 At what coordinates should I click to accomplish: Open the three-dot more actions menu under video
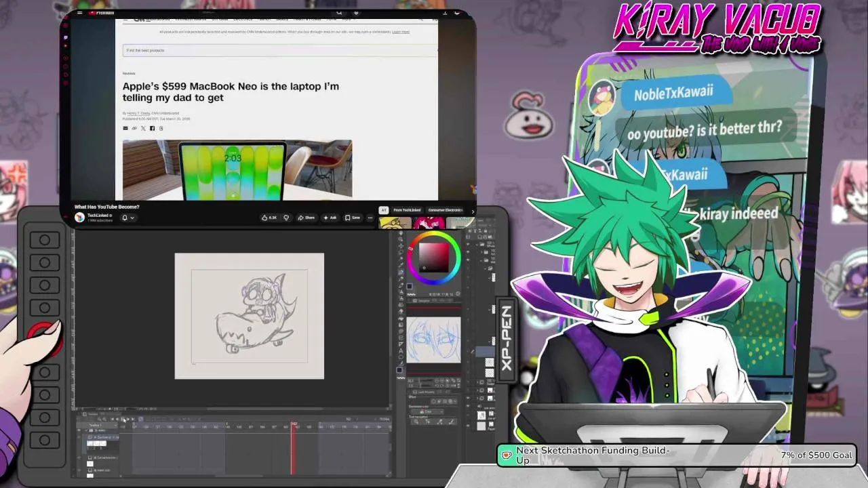pyautogui.click(x=370, y=218)
